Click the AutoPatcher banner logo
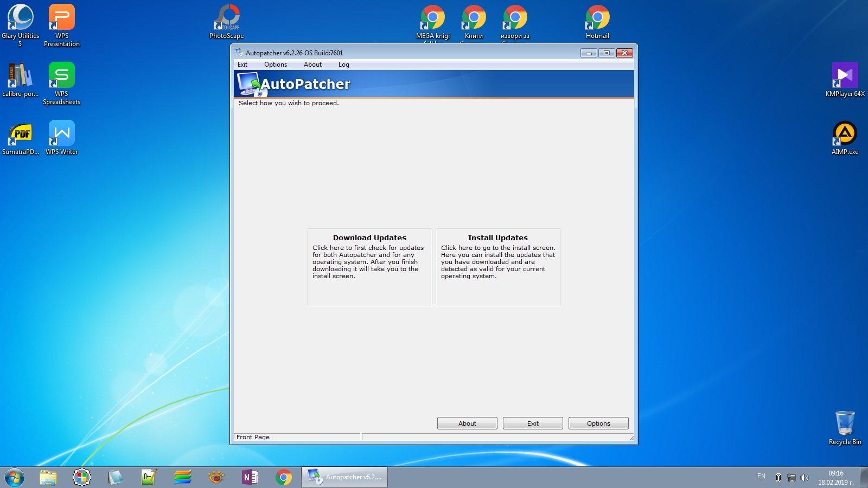 pyautogui.click(x=293, y=84)
